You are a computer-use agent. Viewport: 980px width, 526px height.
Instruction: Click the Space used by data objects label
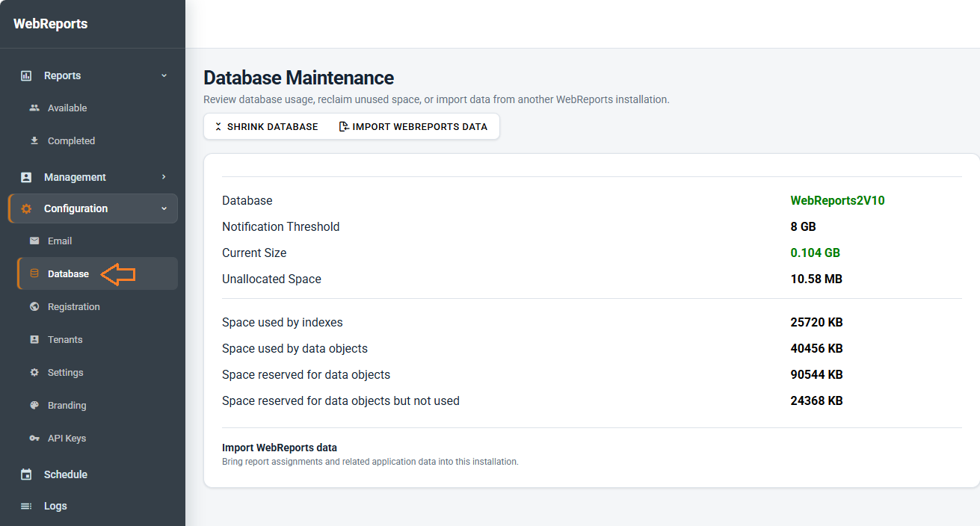295,348
